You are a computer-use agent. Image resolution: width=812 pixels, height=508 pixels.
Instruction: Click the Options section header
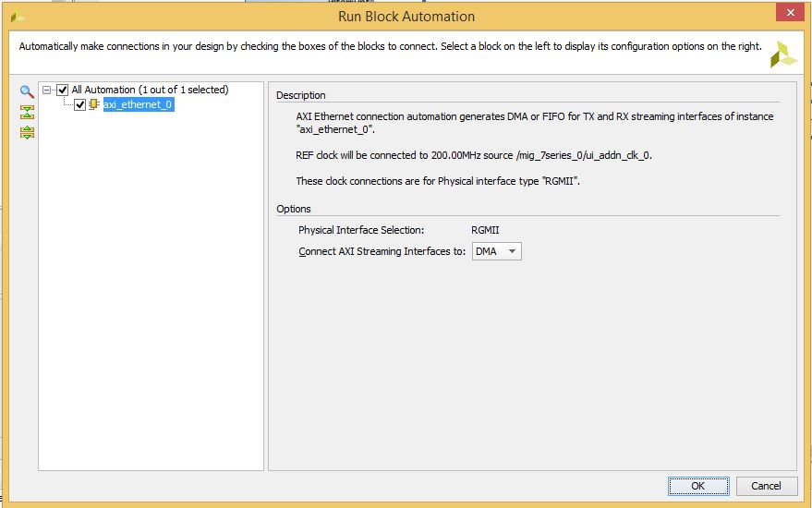(294, 209)
